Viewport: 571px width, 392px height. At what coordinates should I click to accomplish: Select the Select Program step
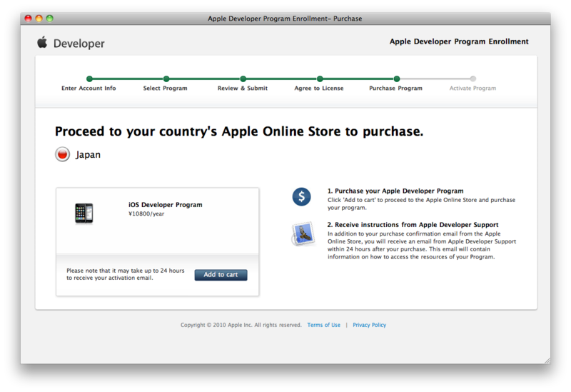point(166,88)
